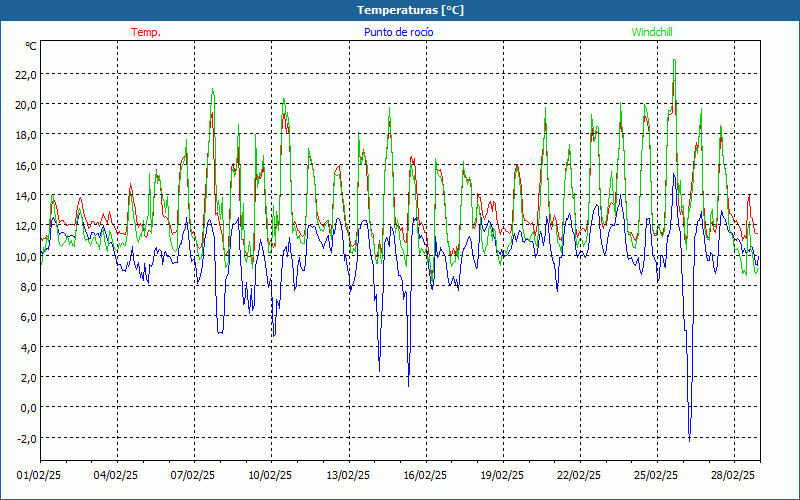Click the 18,0 y-axis value
800x500 pixels.
(26, 135)
